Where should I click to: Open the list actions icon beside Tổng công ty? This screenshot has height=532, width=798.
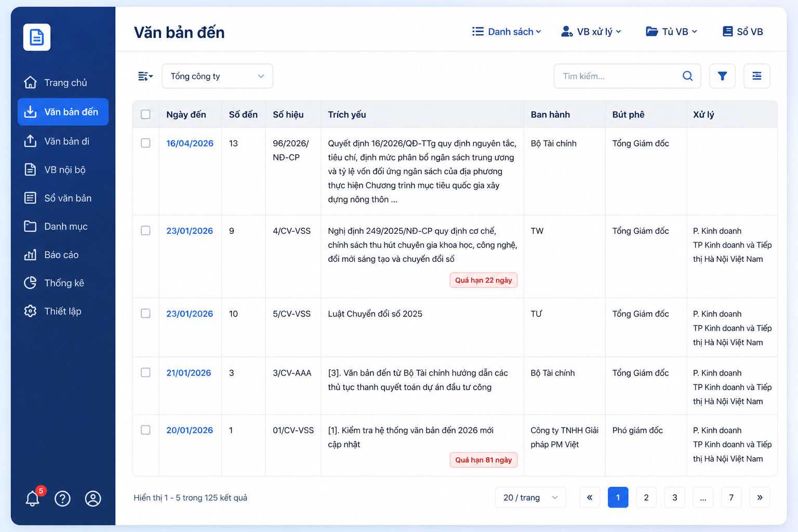145,76
